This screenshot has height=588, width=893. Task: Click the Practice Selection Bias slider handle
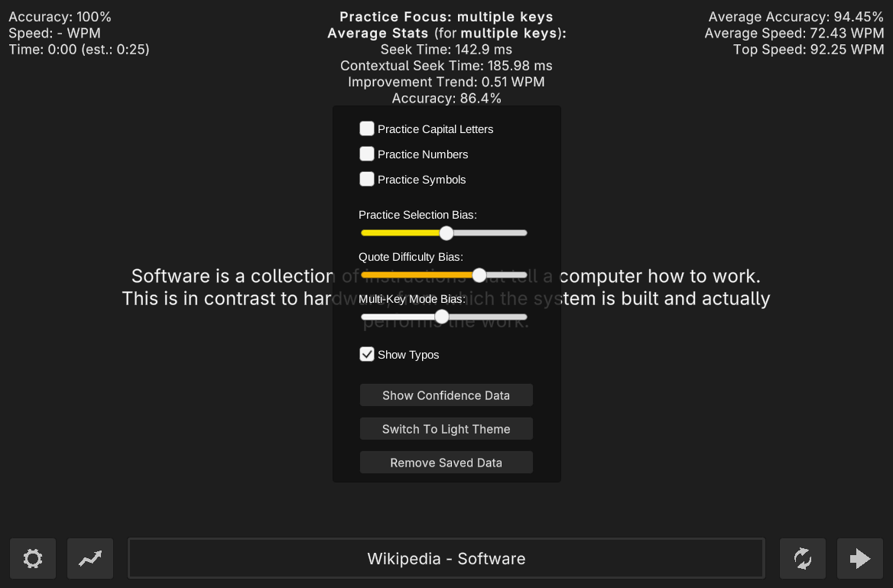[x=446, y=232]
